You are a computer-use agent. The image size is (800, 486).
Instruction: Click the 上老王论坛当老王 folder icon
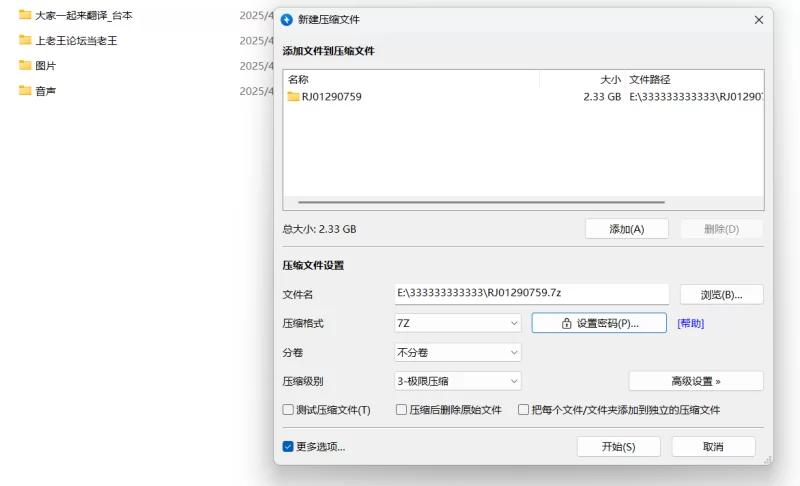(x=25, y=40)
